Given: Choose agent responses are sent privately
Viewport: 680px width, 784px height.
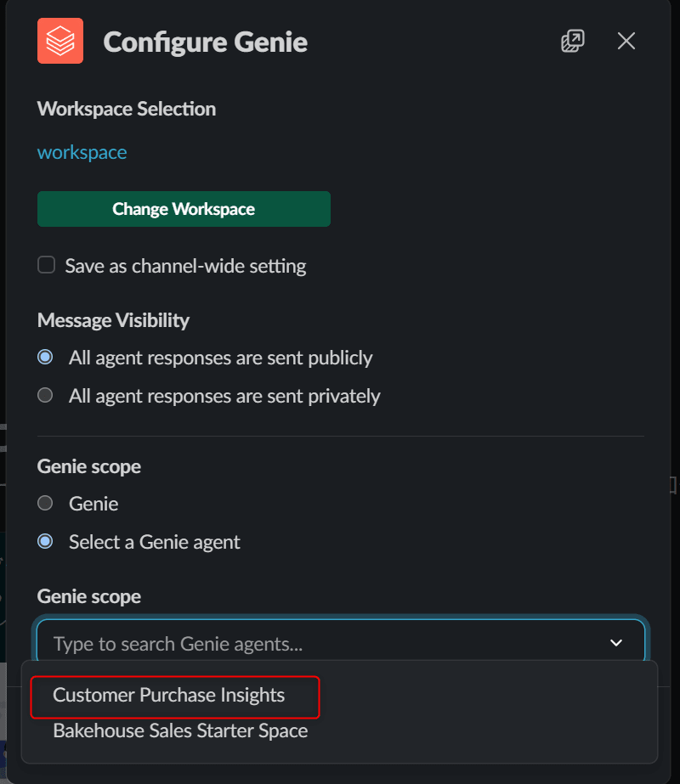Looking at the screenshot, I should [x=45, y=396].
